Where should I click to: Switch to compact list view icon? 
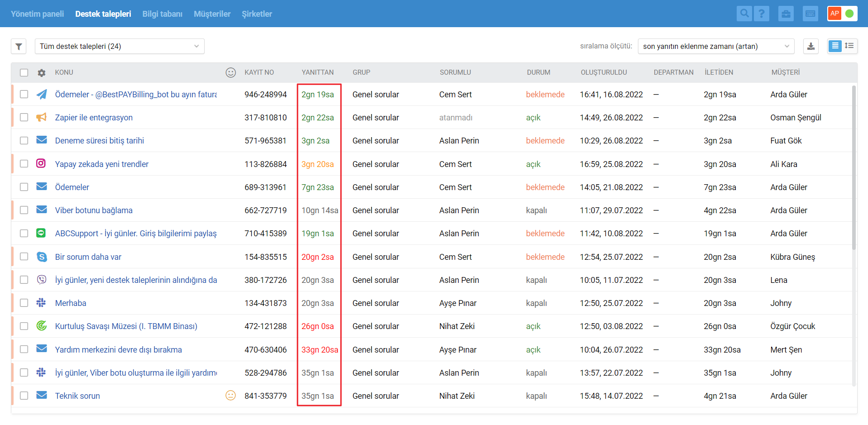835,46
